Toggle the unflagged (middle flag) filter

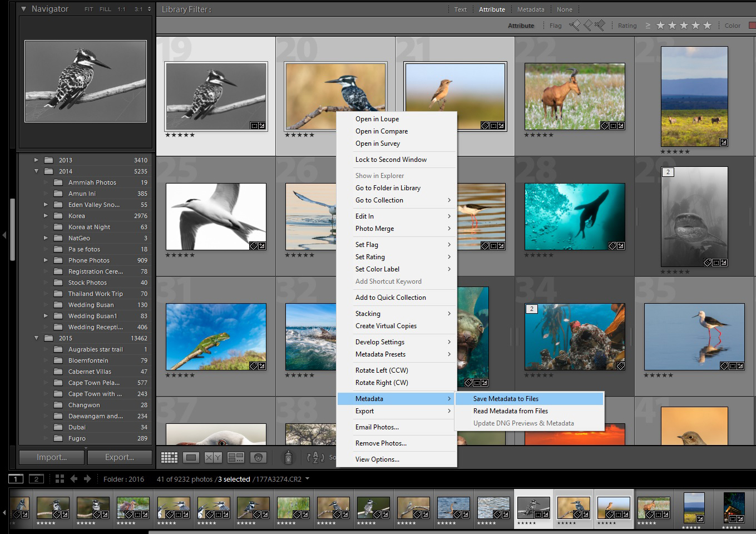[x=587, y=25]
